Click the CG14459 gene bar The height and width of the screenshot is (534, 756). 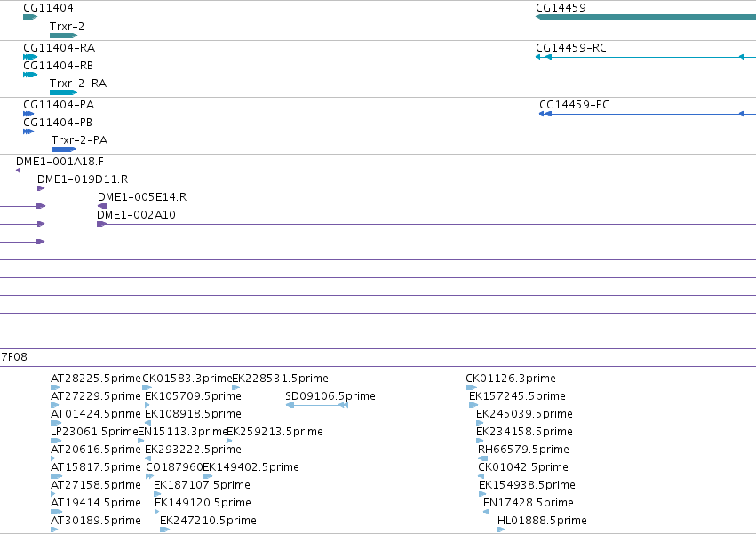click(646, 17)
